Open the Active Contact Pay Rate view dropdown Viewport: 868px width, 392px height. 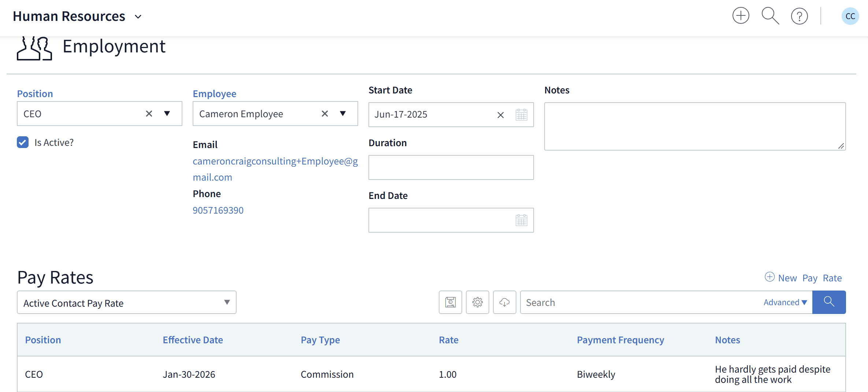tap(127, 302)
